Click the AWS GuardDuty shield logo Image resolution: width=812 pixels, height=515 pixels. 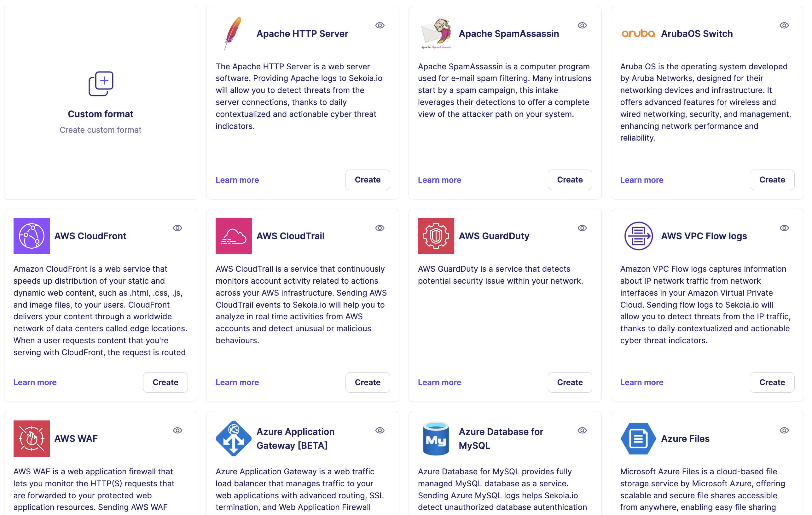(436, 236)
